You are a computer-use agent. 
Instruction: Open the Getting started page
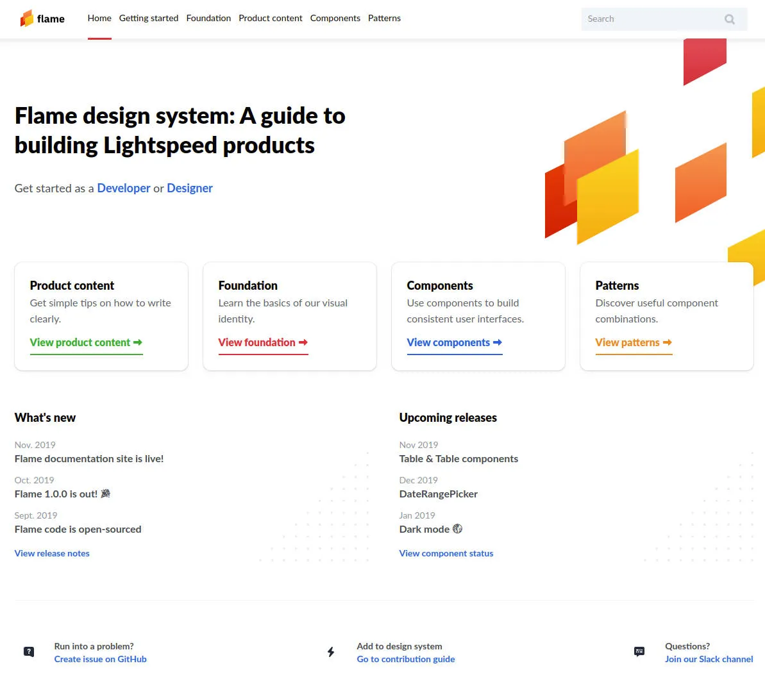point(148,18)
